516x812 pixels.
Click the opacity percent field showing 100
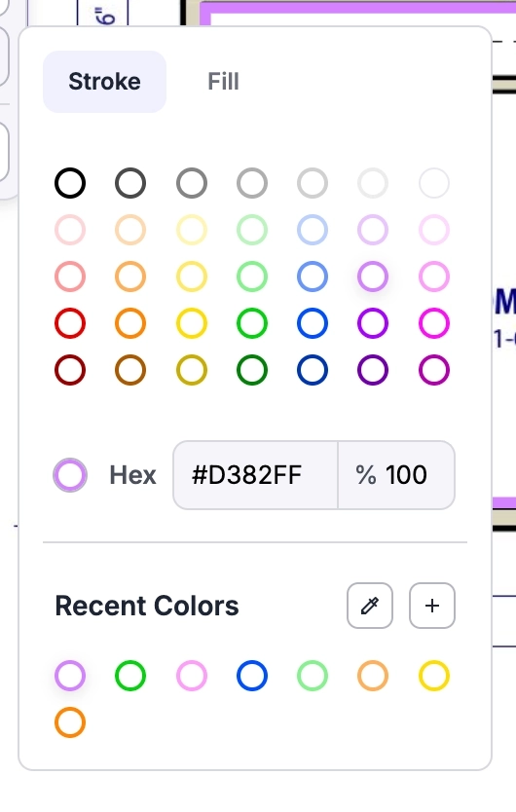coord(396,475)
